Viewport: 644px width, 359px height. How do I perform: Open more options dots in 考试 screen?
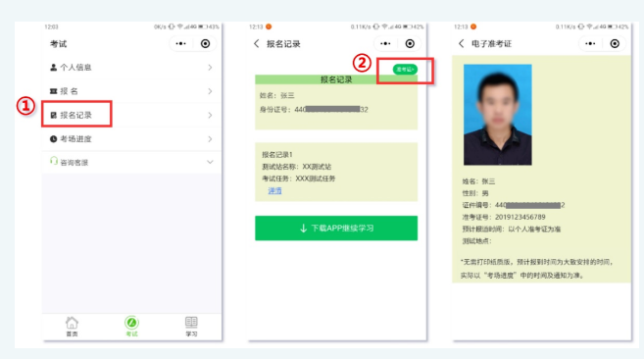coord(180,43)
